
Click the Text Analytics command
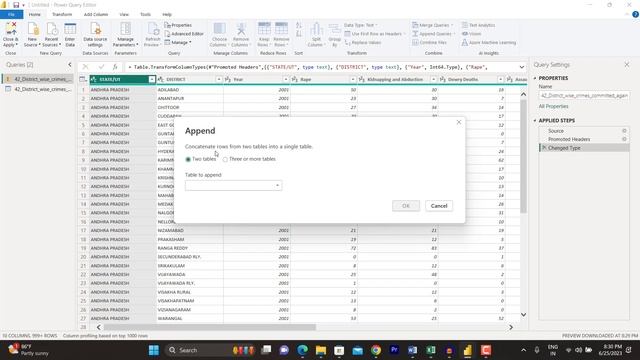coord(478,25)
